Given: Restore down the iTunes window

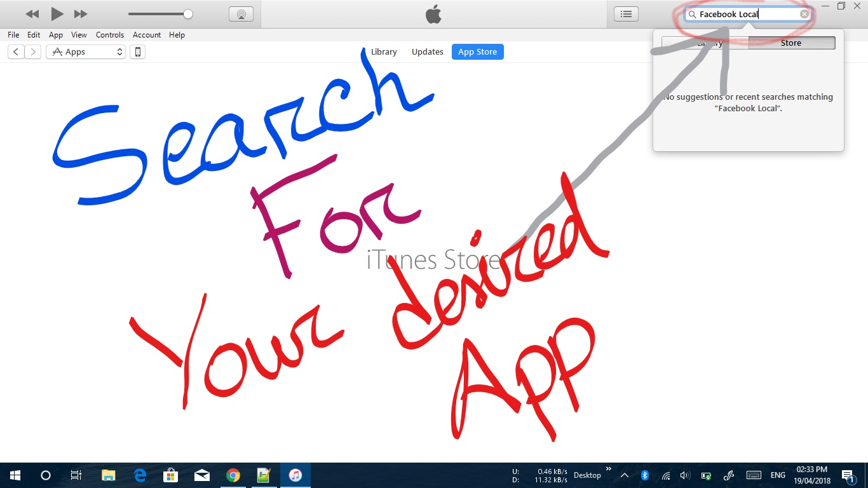Looking at the screenshot, I should 841,6.
